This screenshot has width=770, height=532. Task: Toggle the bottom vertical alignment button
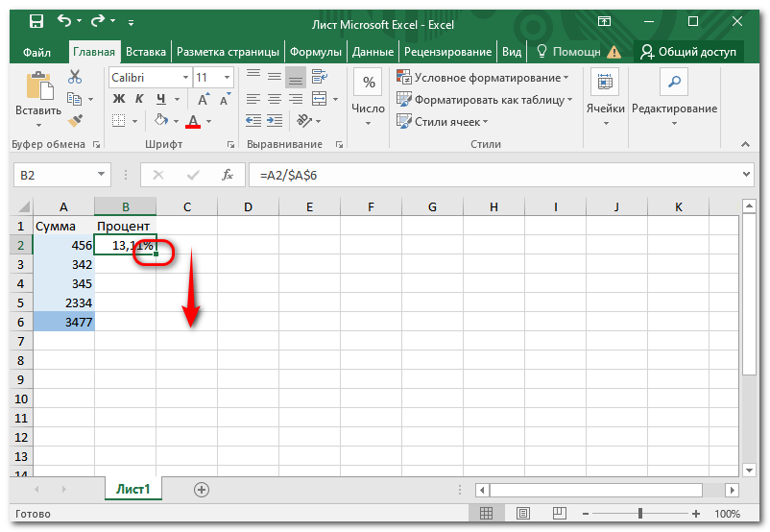point(297,77)
